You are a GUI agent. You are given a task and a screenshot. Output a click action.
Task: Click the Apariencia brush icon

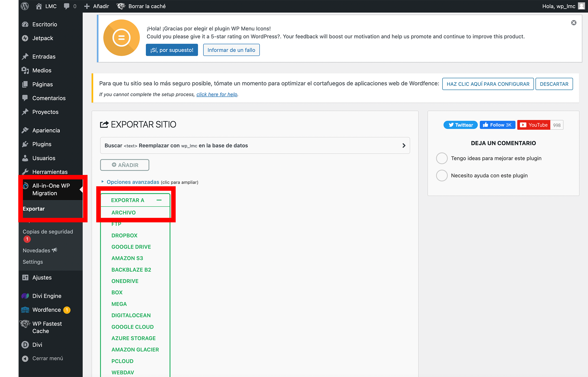pyautogui.click(x=25, y=130)
